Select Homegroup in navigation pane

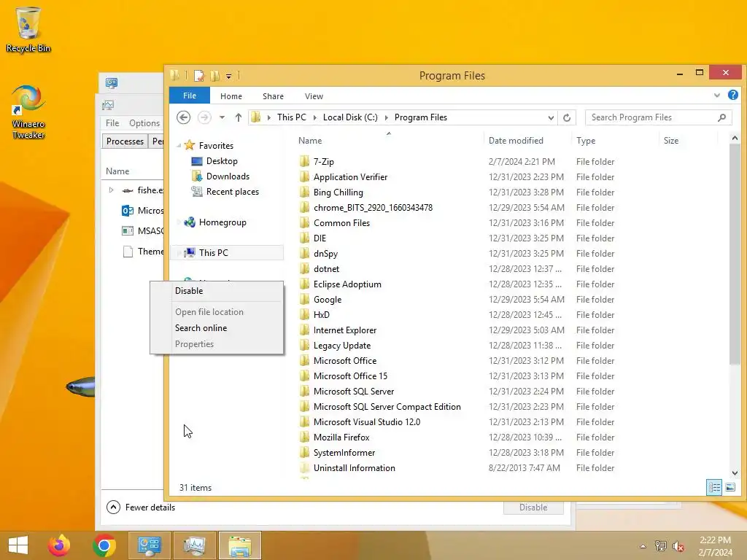[x=222, y=222]
